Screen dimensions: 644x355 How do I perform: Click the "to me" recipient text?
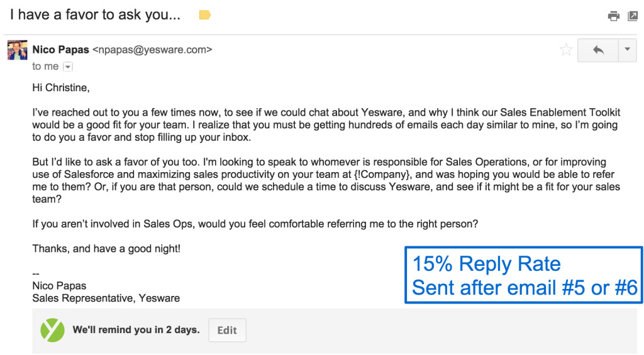45,67
